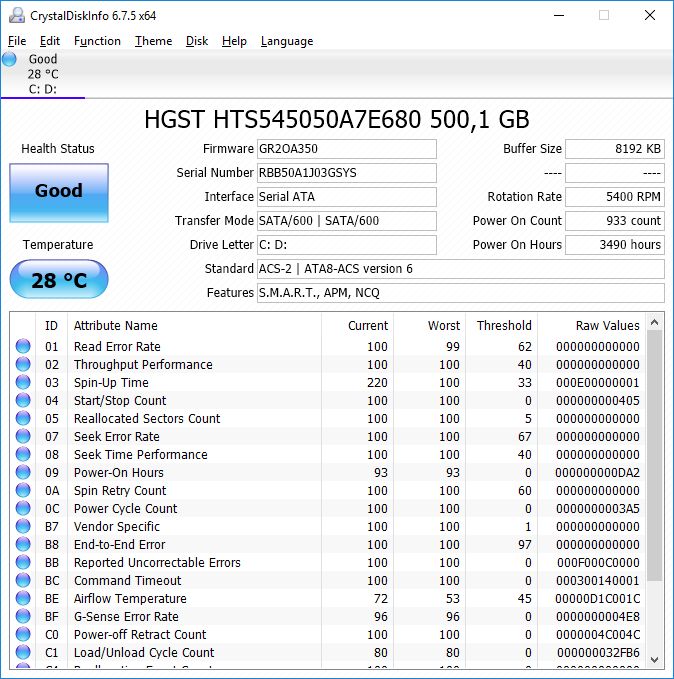The width and height of the screenshot is (674, 679).
Task: Close the CrystalDiskInfo window
Action: (x=650, y=15)
